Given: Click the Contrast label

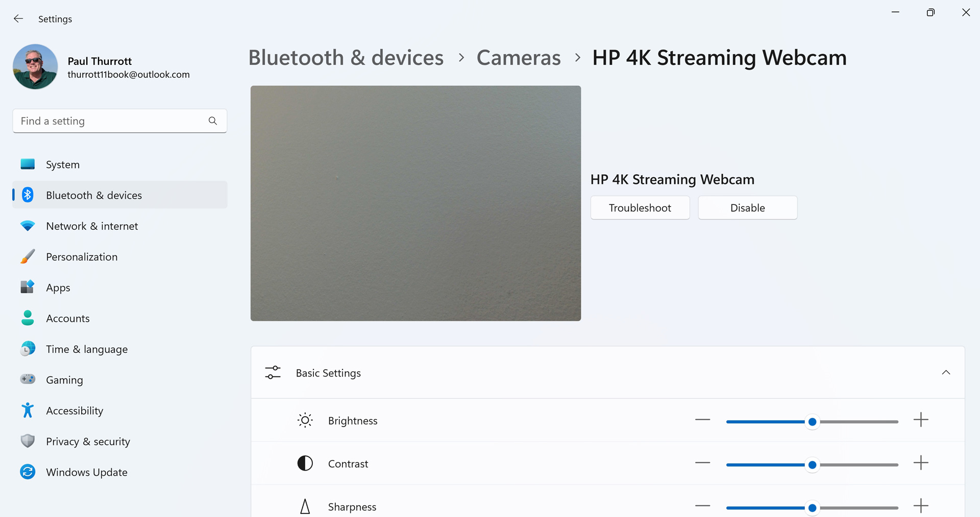Looking at the screenshot, I should pyautogui.click(x=348, y=464).
